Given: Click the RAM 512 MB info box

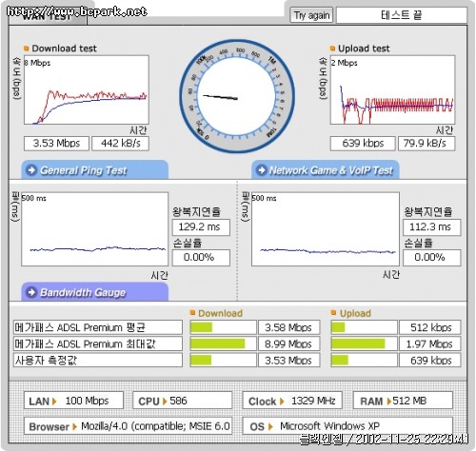Looking at the screenshot, I should coord(403,401).
